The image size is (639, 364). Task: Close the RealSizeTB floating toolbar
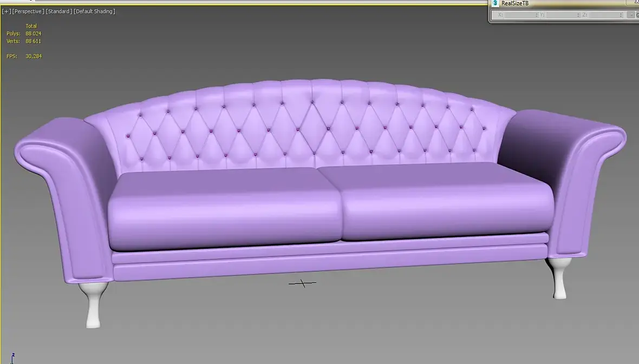coord(634,2)
